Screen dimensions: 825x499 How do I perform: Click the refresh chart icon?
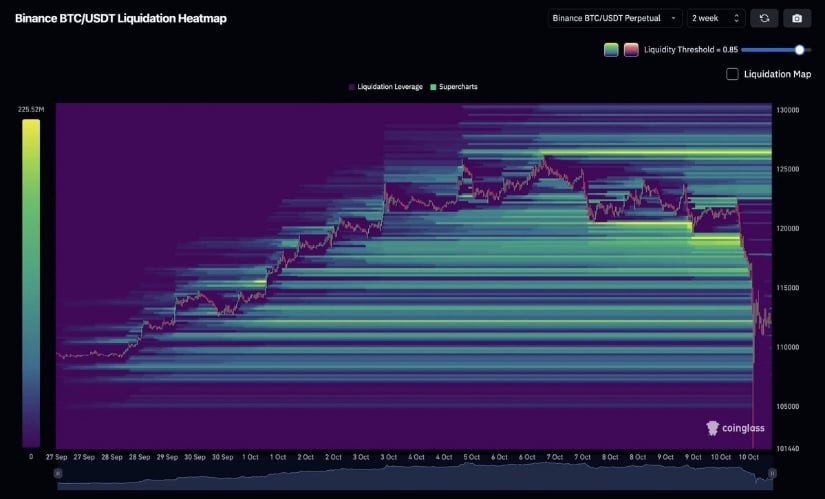tap(766, 18)
